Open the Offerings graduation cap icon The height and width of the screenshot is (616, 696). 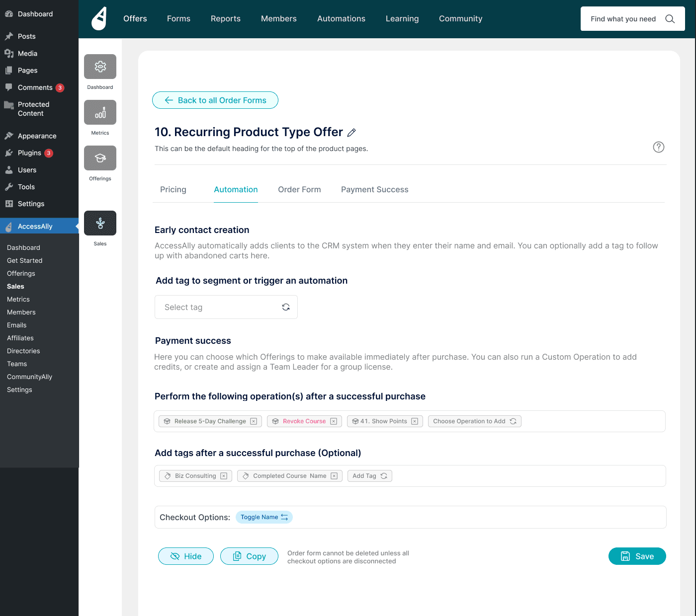pos(100,158)
